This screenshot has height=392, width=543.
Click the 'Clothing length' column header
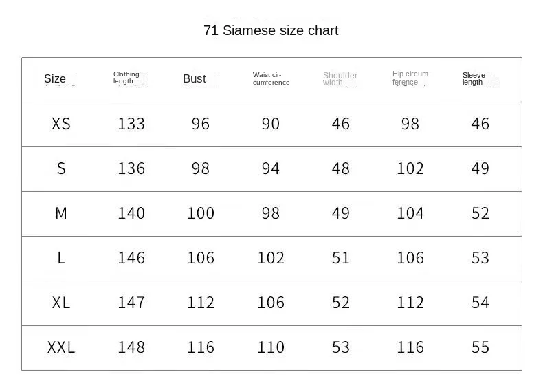(x=126, y=78)
